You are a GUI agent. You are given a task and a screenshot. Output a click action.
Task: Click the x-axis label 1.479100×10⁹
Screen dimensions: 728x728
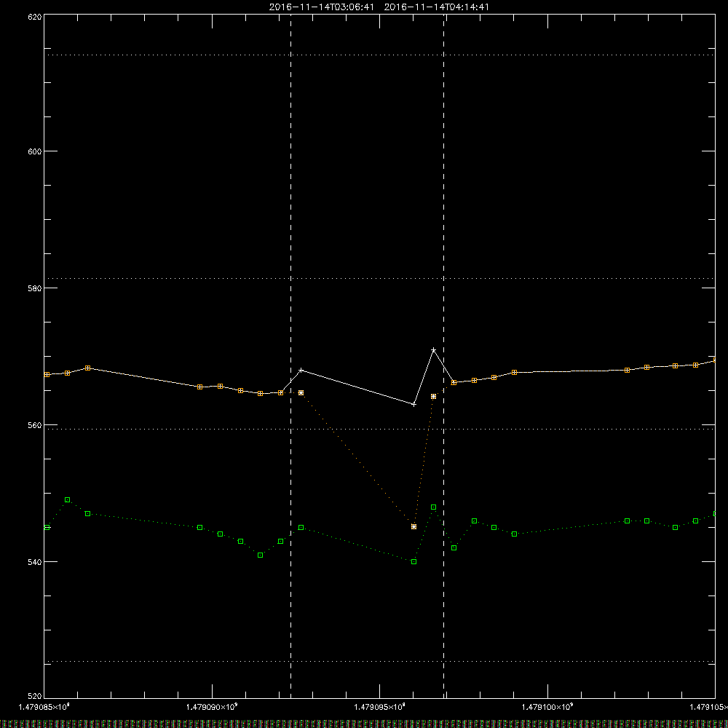point(547,707)
